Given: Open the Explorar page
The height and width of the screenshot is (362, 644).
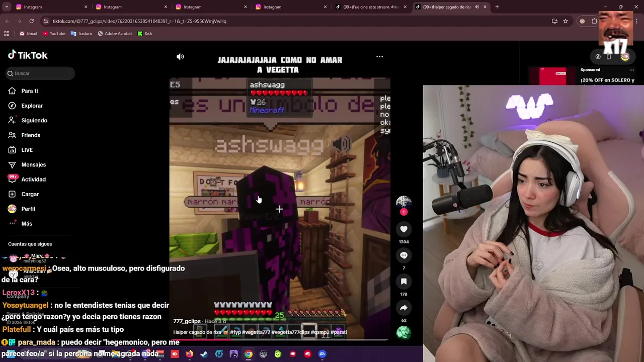Looking at the screenshot, I should 25,106.
